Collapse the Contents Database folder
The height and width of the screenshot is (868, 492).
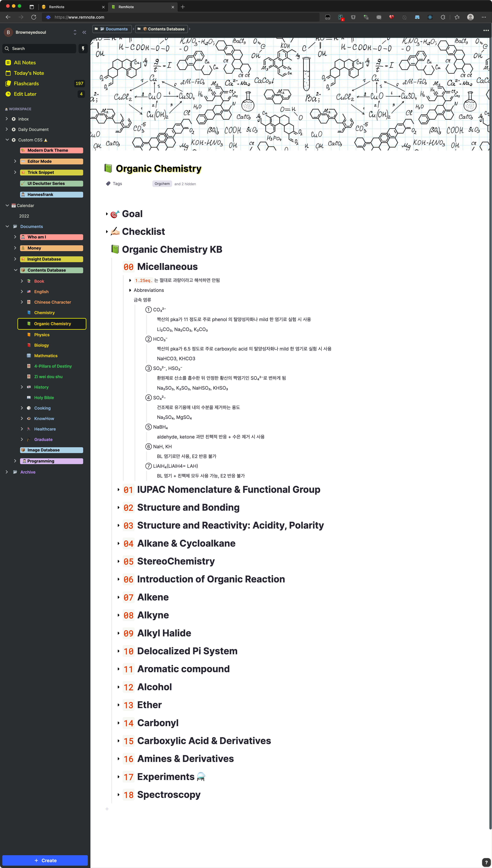click(15, 270)
